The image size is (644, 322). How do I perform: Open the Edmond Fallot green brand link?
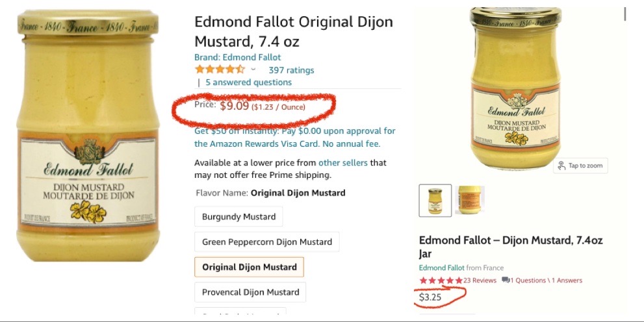(441, 267)
